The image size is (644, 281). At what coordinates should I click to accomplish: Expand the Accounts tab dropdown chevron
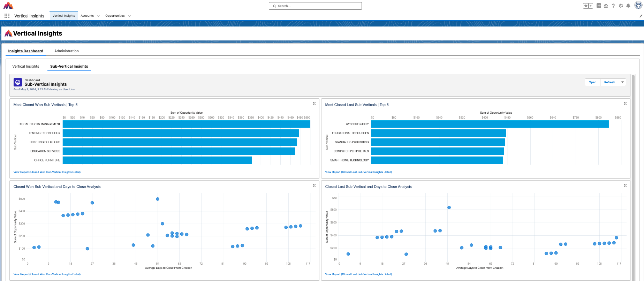(98, 16)
